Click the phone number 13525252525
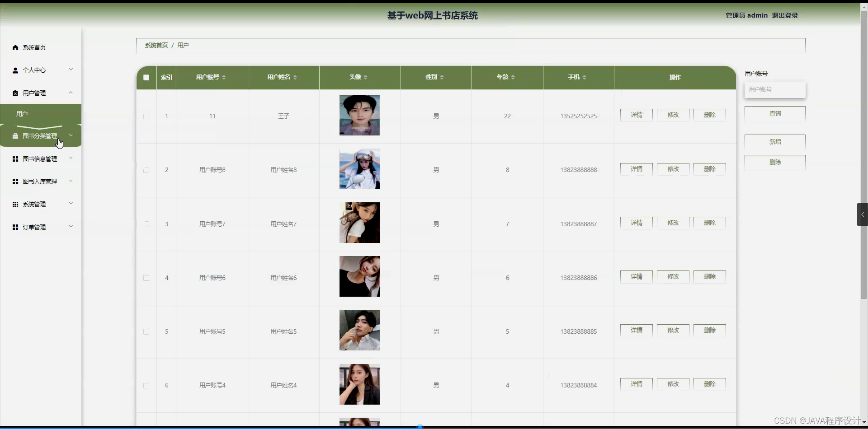 pos(579,117)
